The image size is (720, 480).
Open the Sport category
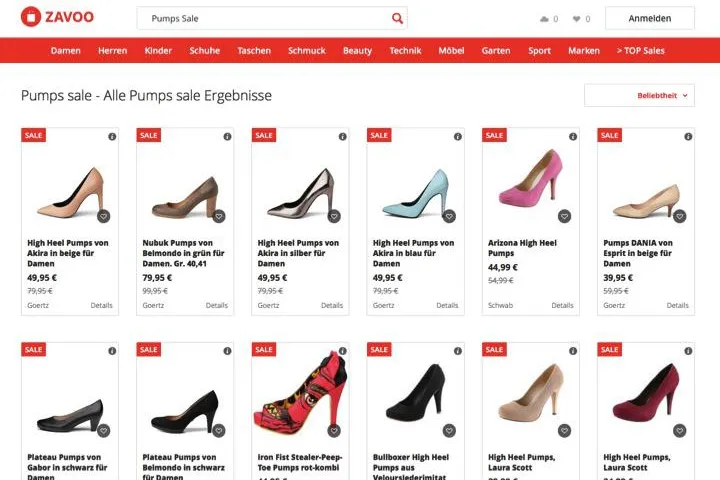pyautogui.click(x=539, y=51)
